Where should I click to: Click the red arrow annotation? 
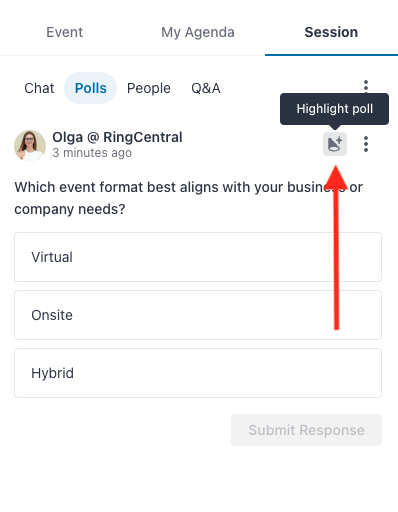(336, 247)
